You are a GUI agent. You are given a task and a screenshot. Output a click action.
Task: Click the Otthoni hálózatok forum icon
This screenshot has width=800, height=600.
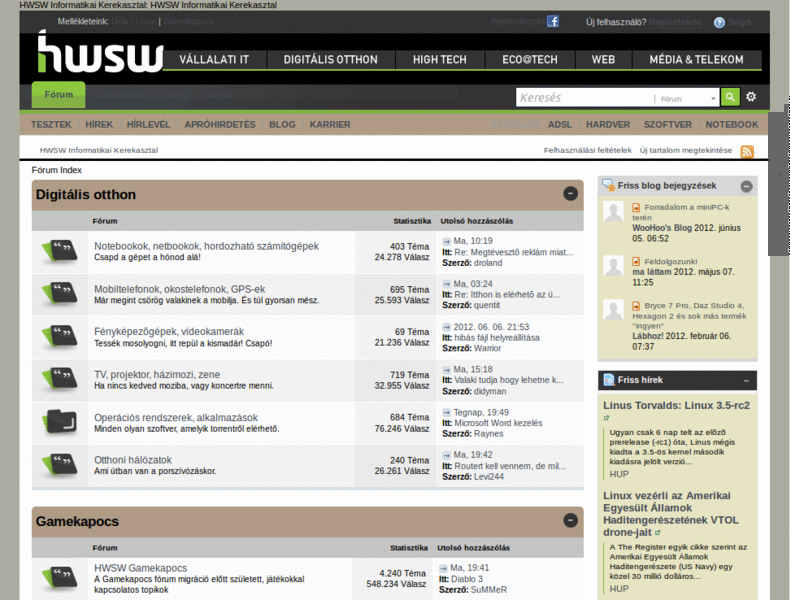(x=60, y=465)
